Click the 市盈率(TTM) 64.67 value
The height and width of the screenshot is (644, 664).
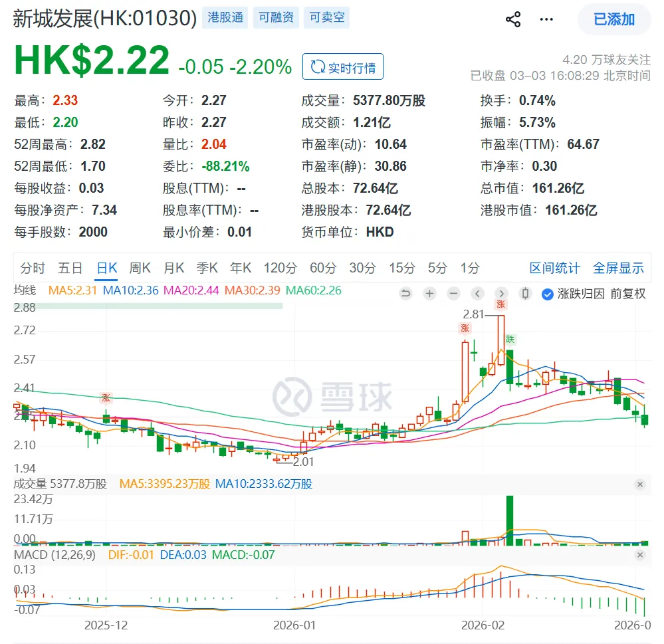pos(583,144)
